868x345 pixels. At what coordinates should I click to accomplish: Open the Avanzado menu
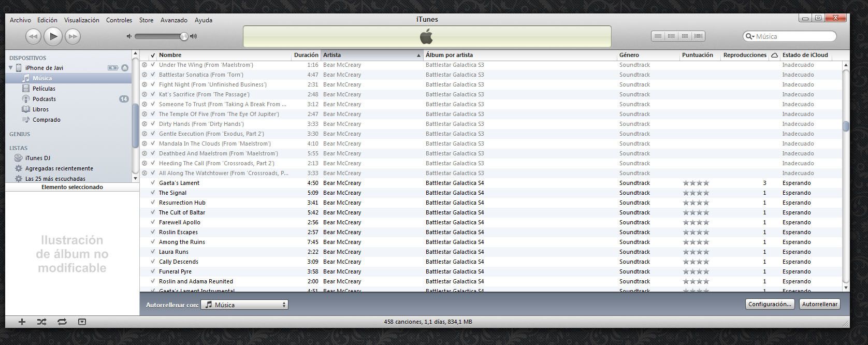click(x=174, y=20)
